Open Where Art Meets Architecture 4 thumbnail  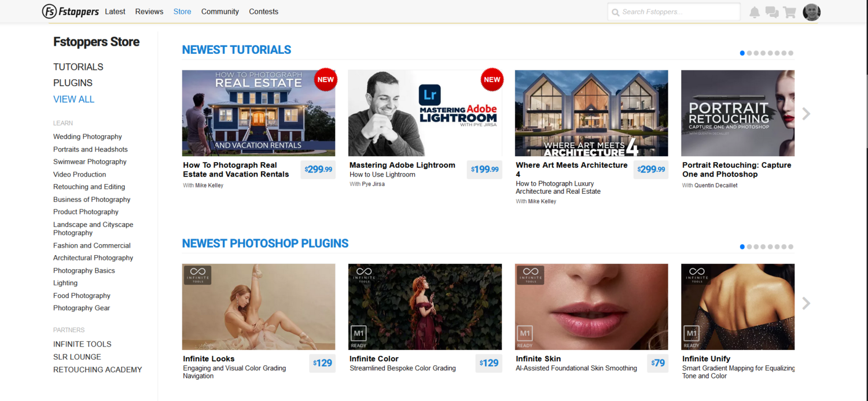pyautogui.click(x=591, y=113)
